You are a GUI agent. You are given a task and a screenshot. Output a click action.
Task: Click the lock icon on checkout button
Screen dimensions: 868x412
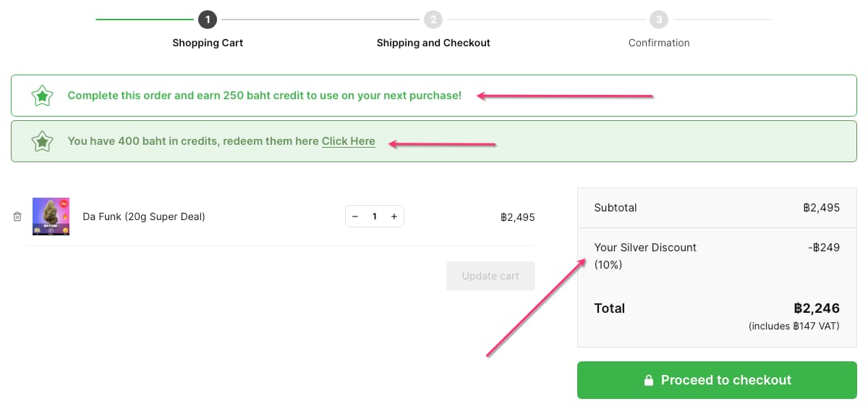coord(649,380)
